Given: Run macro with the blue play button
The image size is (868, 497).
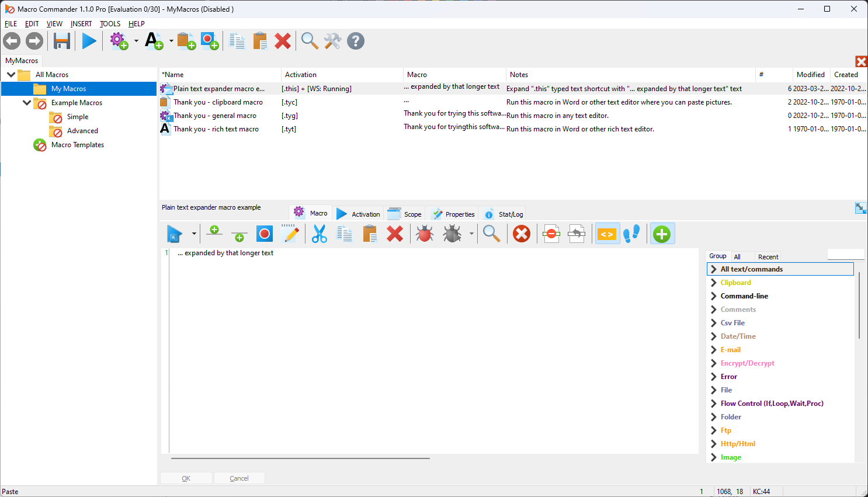Looking at the screenshot, I should click(89, 41).
